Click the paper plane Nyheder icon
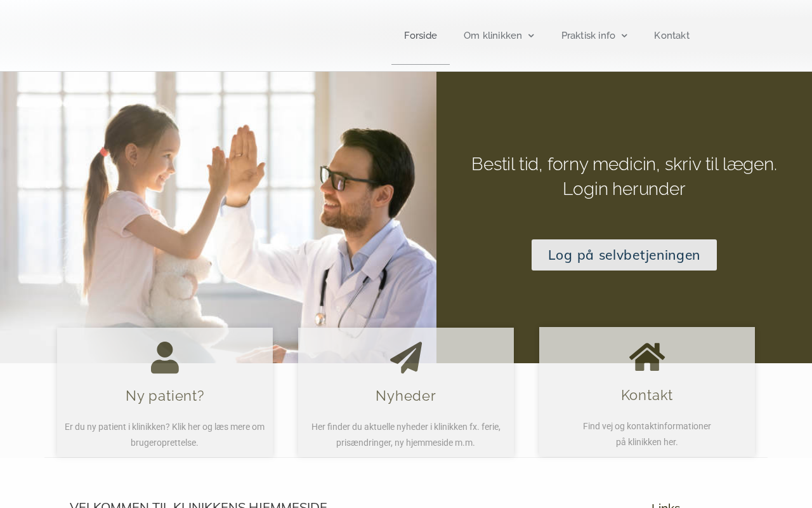Screen dimensions: 812x508 click(406, 358)
